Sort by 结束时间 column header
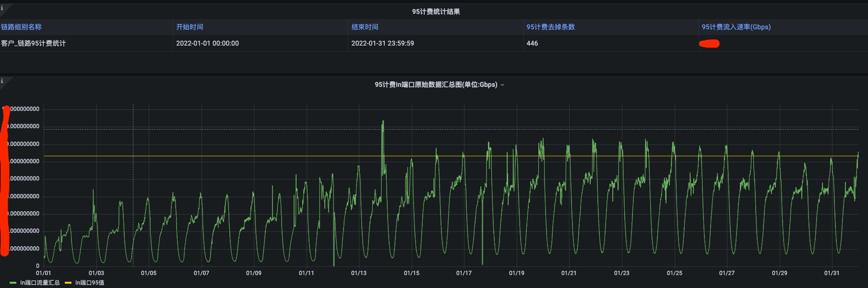 point(365,27)
